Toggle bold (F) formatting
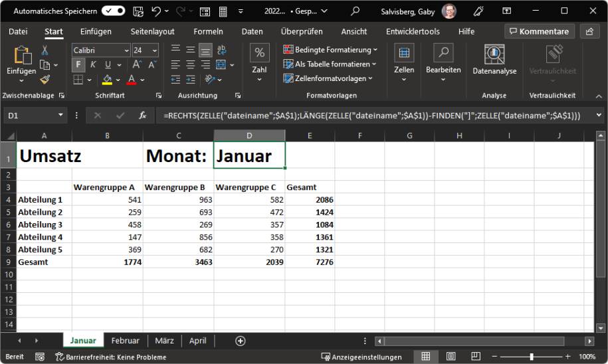Viewport: 608px width, 364px height. 78,64
